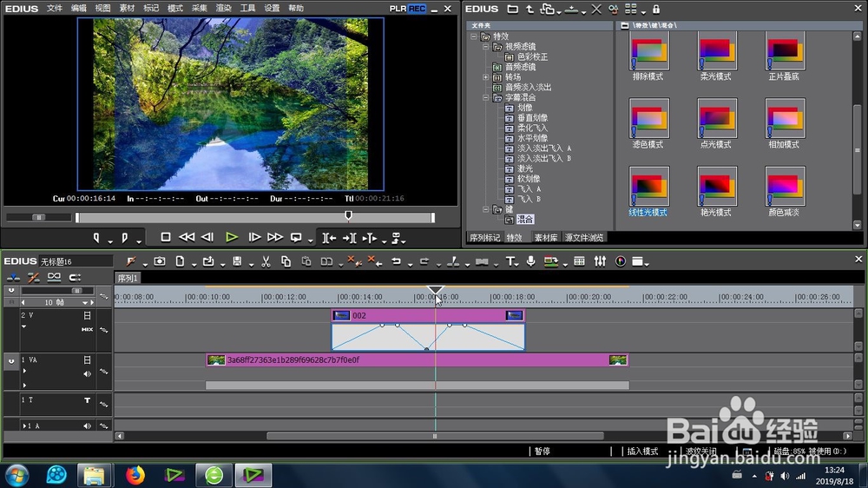Click the Play button in the player
Image resolution: width=868 pixels, height=488 pixels.
pos(232,238)
